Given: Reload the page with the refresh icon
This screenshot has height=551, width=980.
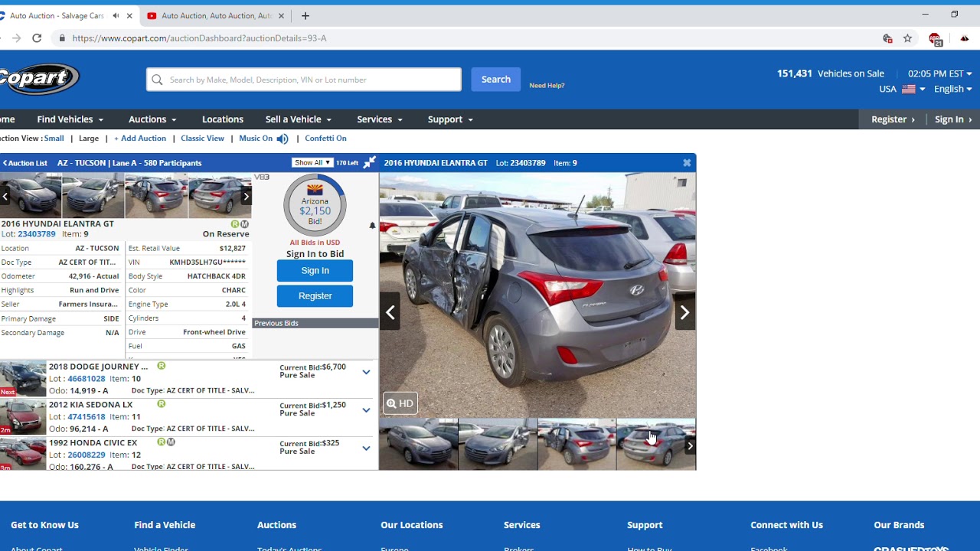Looking at the screenshot, I should [x=37, y=38].
